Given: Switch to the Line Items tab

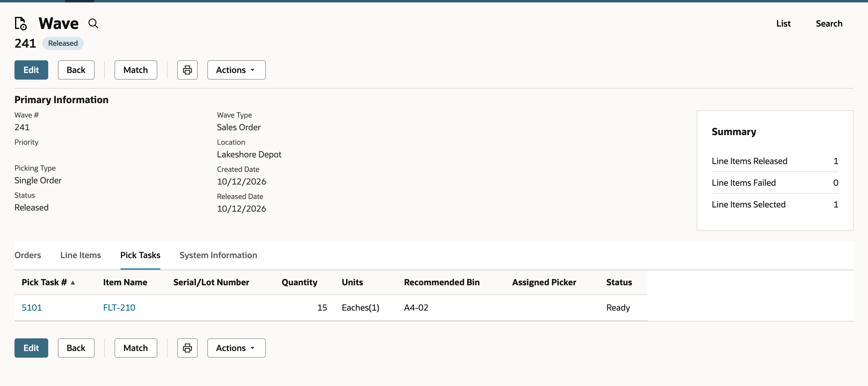Looking at the screenshot, I should click(80, 255).
